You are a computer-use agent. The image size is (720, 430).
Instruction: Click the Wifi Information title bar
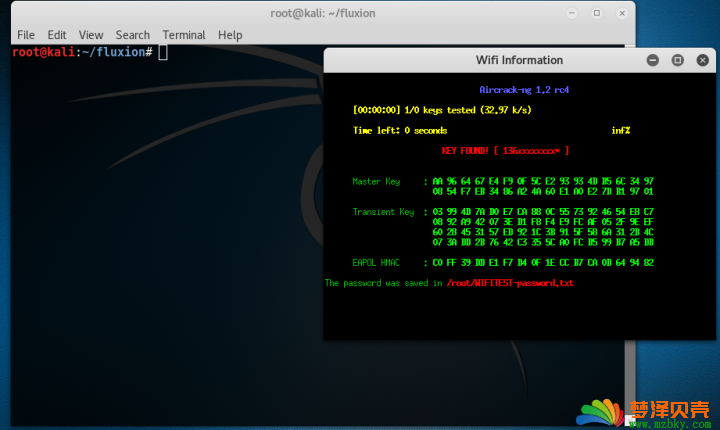point(519,60)
